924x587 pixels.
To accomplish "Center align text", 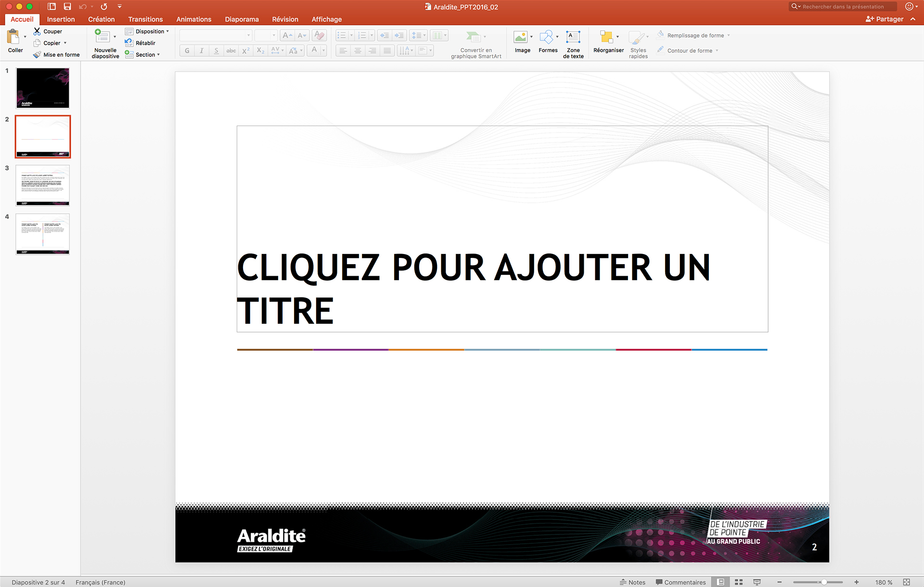I will [x=358, y=51].
